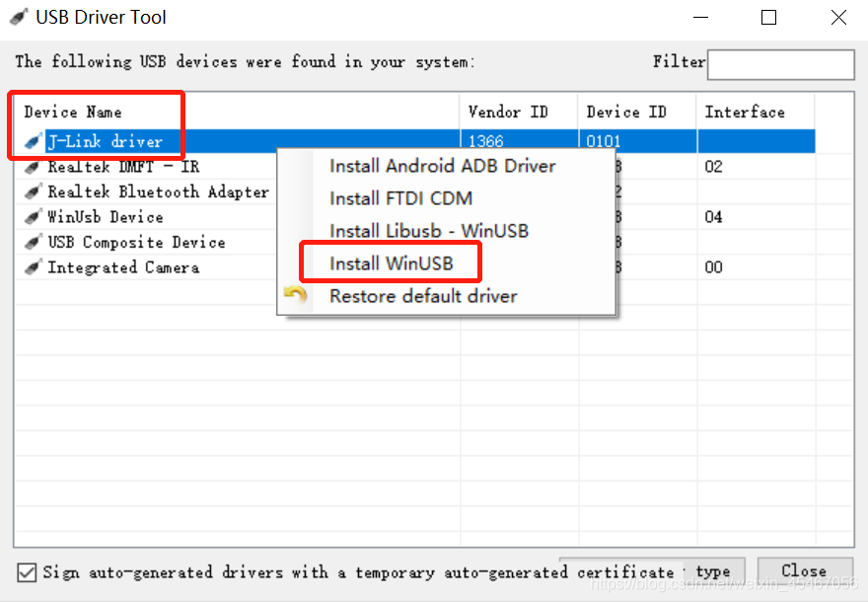Click interface value 00 in Integrated Camera row
This screenshot has height=602, width=868.
tap(713, 267)
